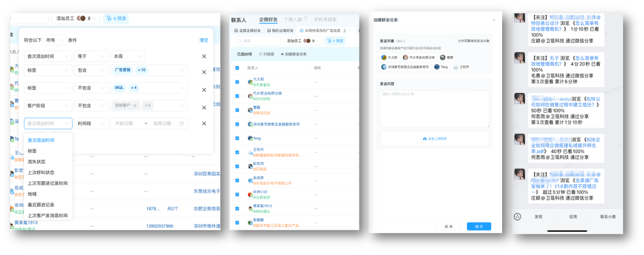Click the 清空 link to clear filters
This screenshot has height=255, width=644.
(x=203, y=41)
